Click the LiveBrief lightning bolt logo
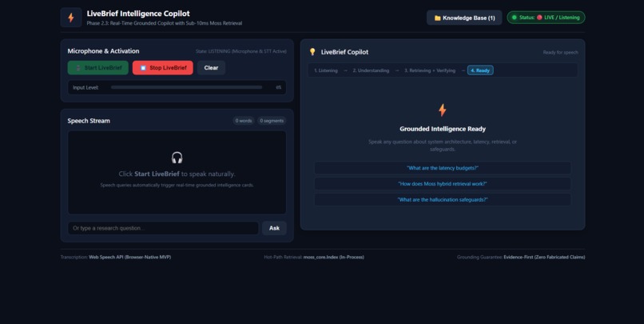 coord(71,18)
